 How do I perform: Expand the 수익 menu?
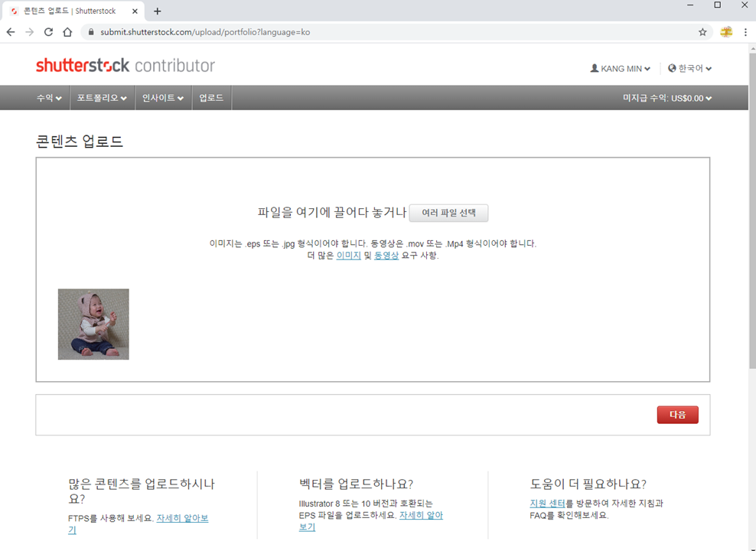[x=49, y=98]
